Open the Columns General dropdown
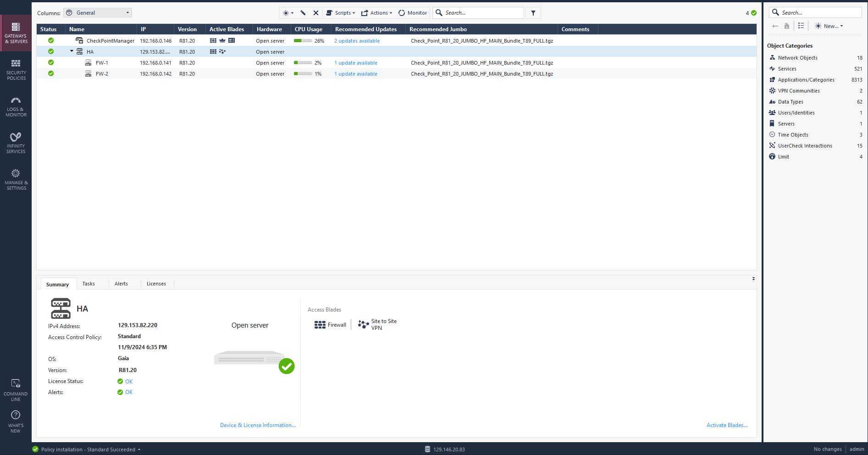Image resolution: width=868 pixels, height=455 pixels. (98, 13)
